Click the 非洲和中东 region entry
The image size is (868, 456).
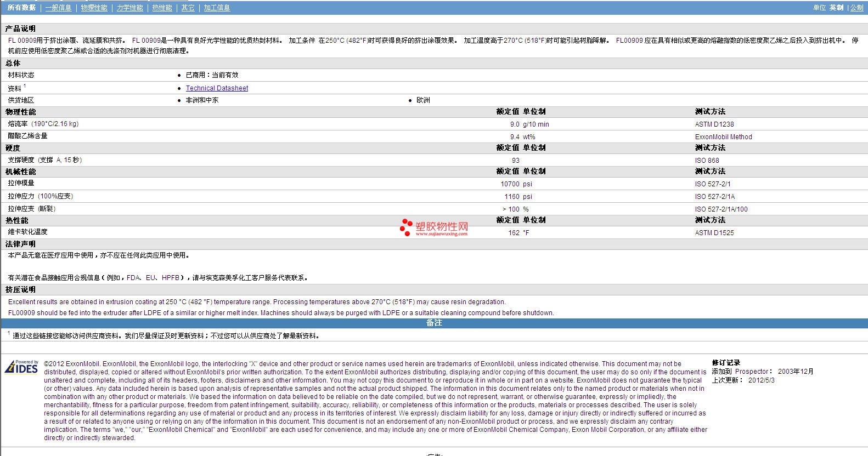click(x=202, y=100)
